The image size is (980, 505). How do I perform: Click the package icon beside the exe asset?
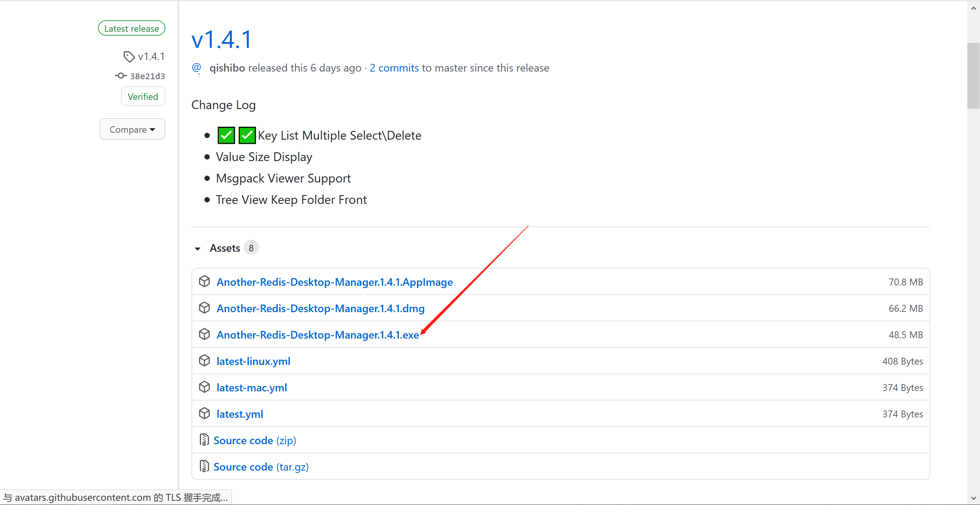tap(204, 334)
